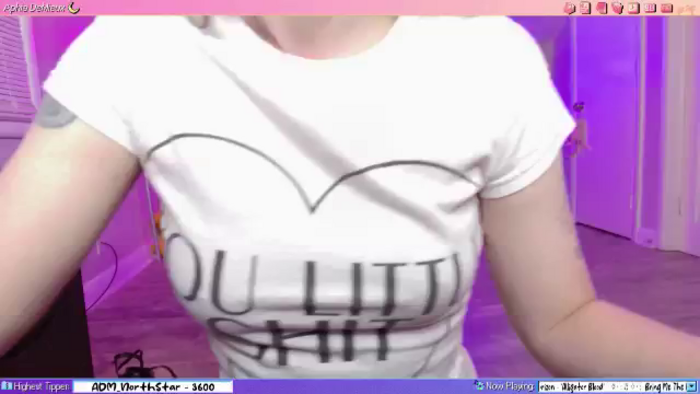Click the Now Playing song ticker field
Image resolution: width=700 pixels, height=394 pixels.
point(612,386)
